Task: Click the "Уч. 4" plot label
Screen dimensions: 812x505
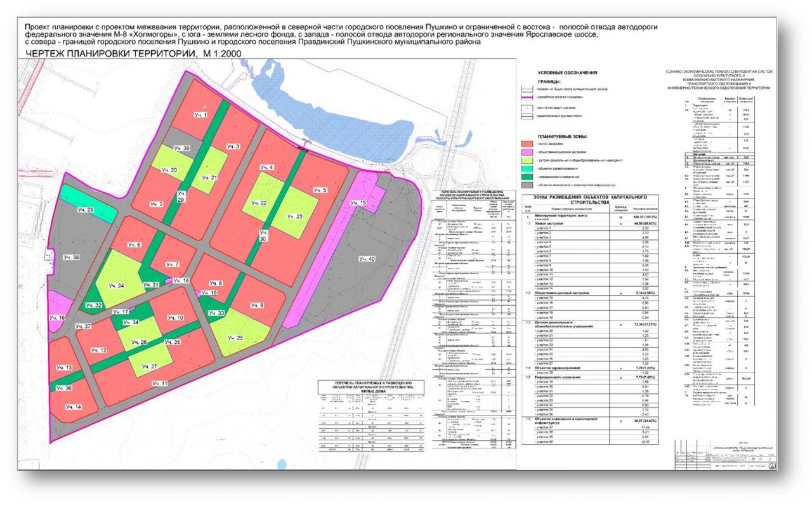Action: point(266,167)
